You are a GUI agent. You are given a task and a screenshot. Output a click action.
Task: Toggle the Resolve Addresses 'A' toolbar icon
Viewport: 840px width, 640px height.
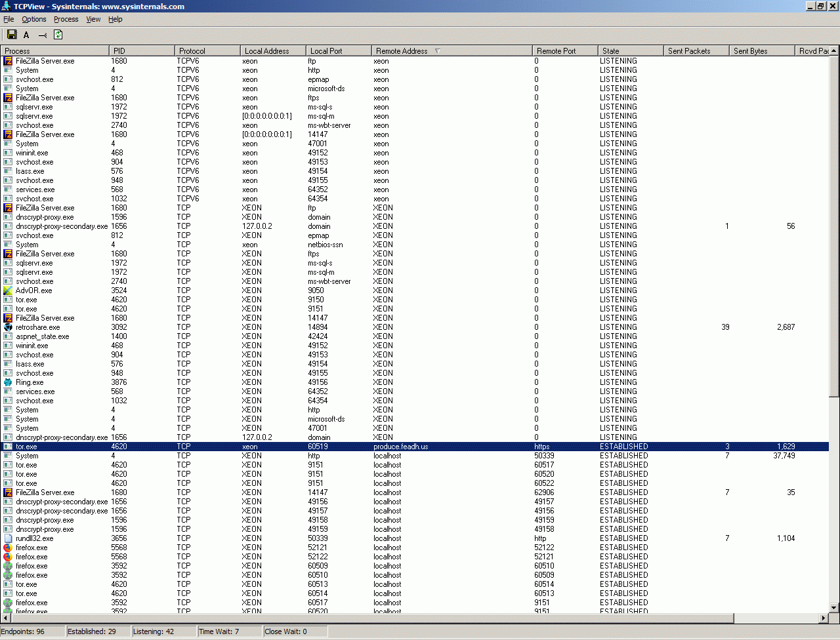[26, 35]
